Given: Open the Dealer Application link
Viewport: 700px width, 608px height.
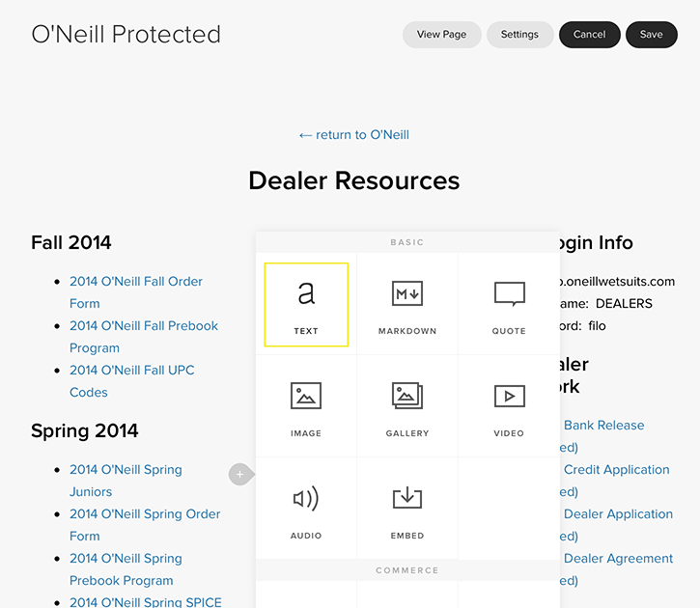Looking at the screenshot, I should (x=618, y=513).
